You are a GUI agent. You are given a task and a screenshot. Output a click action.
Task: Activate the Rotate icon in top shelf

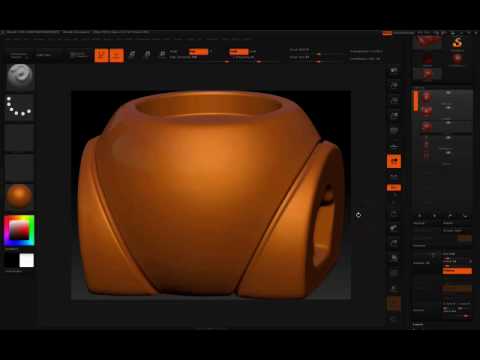pos(162,54)
